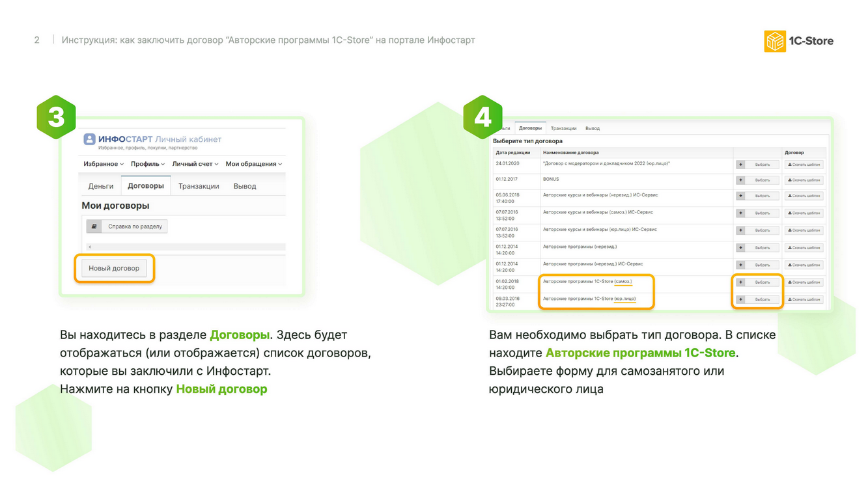Screen dimensions: 868x488
Task: Go to the Вывод tab above Мои договоры
Action: pyautogui.click(x=245, y=186)
